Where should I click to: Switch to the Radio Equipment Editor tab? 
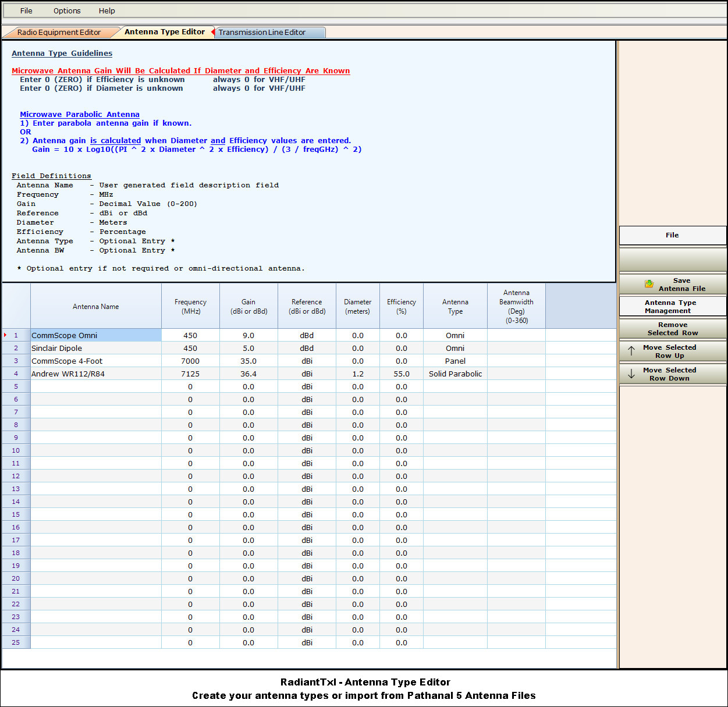pyautogui.click(x=59, y=33)
